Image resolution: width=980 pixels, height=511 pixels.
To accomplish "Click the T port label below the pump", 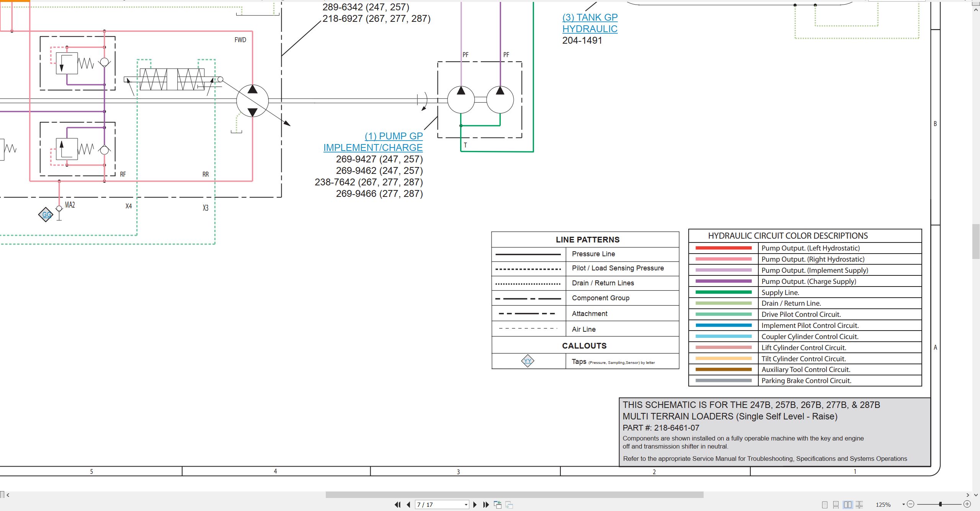I will point(465,145).
